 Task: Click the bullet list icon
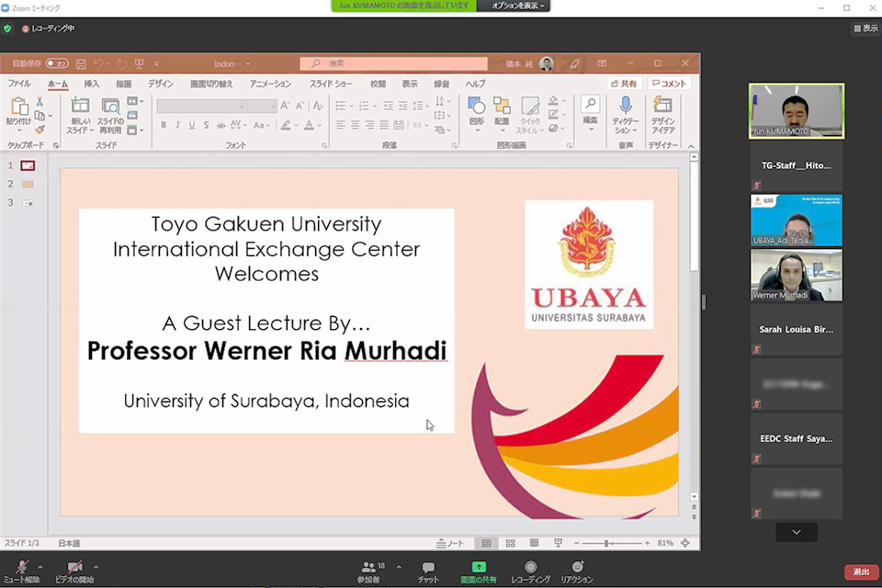(x=341, y=106)
